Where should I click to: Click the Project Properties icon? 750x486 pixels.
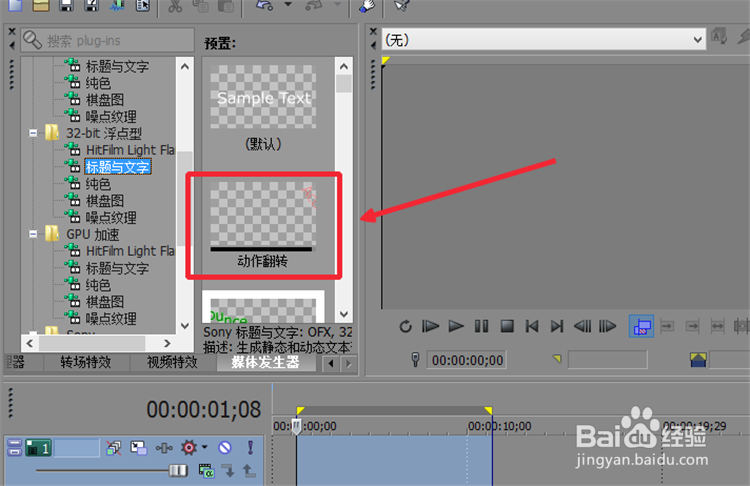click(x=143, y=5)
